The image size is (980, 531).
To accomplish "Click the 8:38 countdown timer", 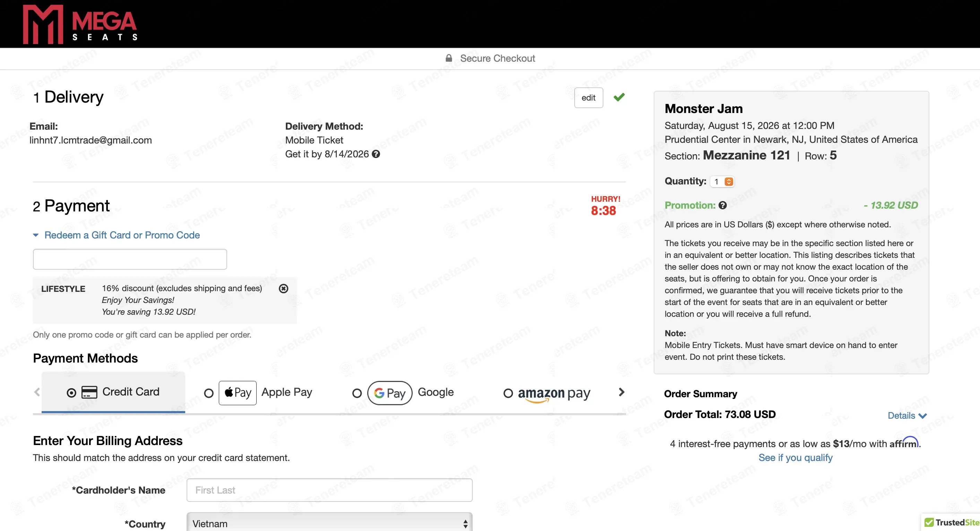I will pos(603,211).
